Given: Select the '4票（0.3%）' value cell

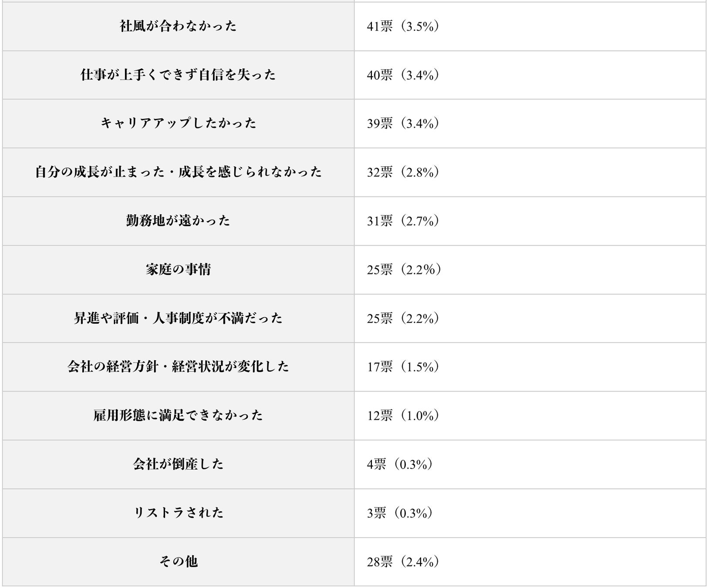Looking at the screenshot, I should coord(400,465).
